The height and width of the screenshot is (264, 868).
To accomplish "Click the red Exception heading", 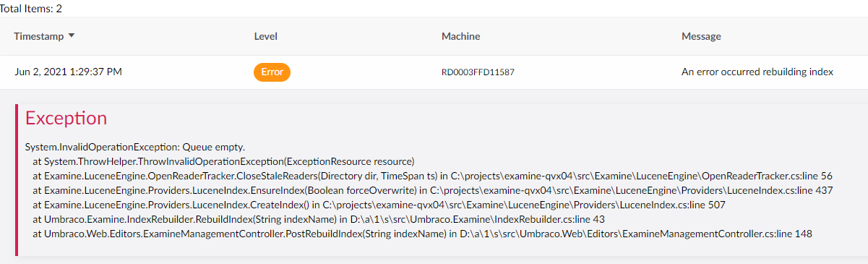I will [66, 118].
